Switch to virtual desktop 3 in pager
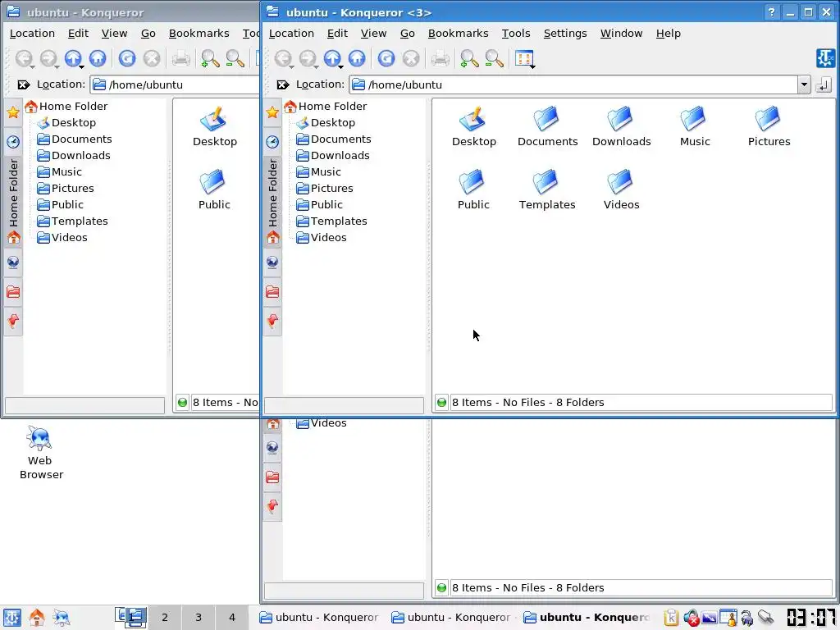This screenshot has width=840, height=630. click(199, 617)
